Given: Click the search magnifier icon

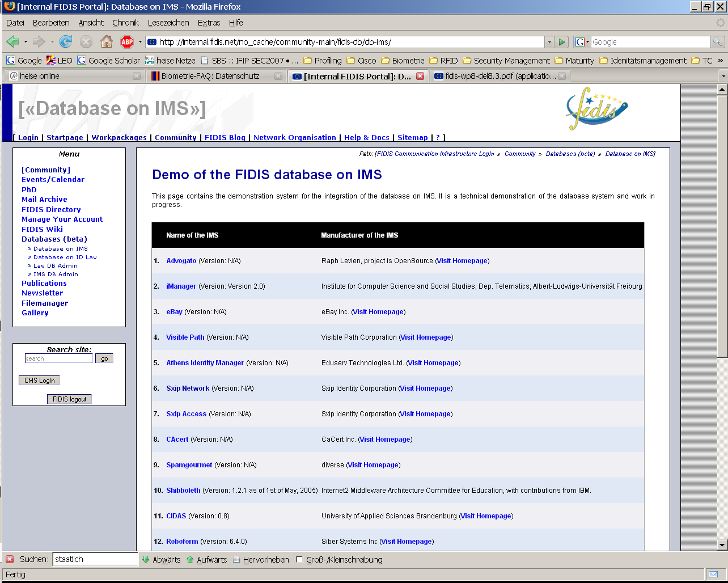Looking at the screenshot, I should tap(718, 42).
